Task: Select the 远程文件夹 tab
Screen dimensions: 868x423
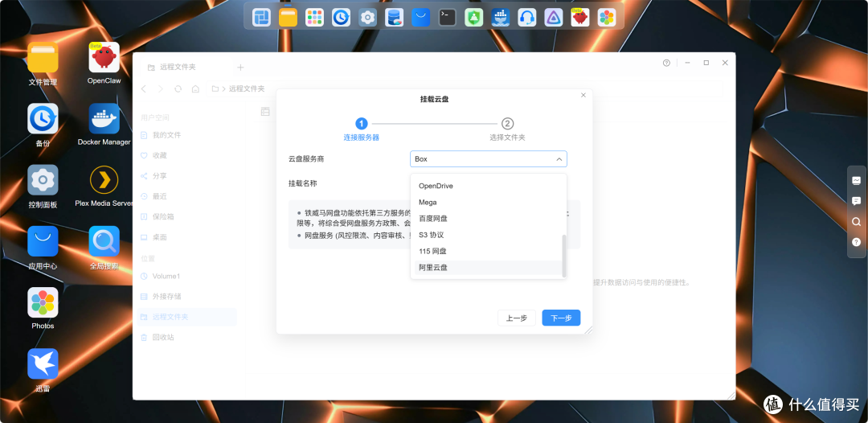Action: (186, 67)
